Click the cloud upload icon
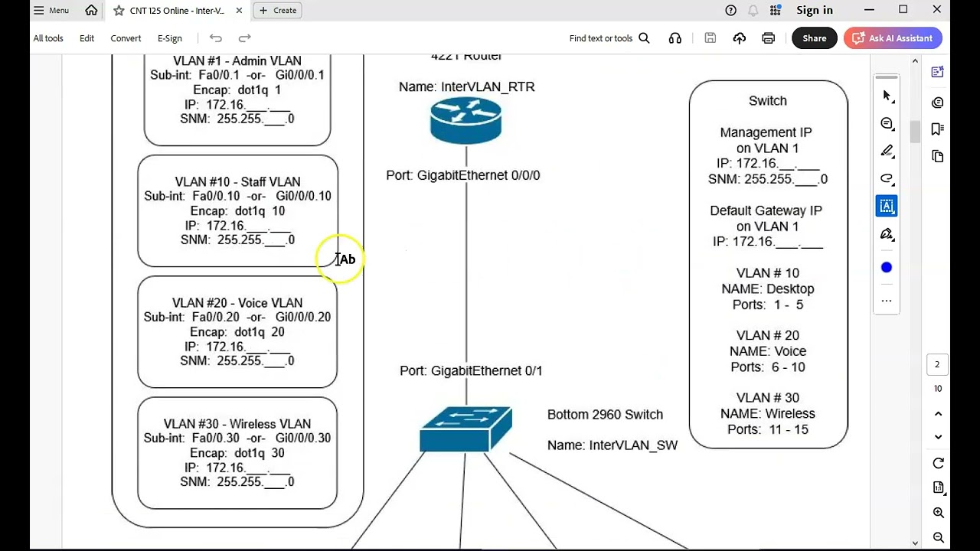 tap(740, 38)
